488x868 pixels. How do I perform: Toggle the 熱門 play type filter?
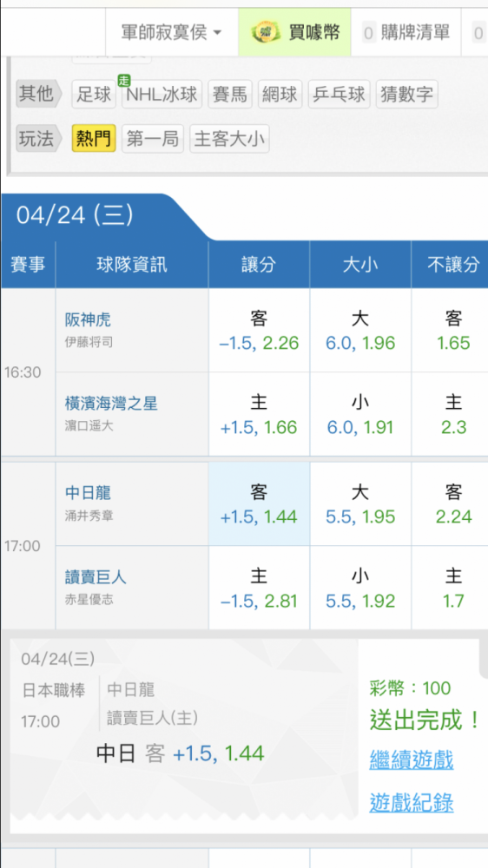(94, 138)
